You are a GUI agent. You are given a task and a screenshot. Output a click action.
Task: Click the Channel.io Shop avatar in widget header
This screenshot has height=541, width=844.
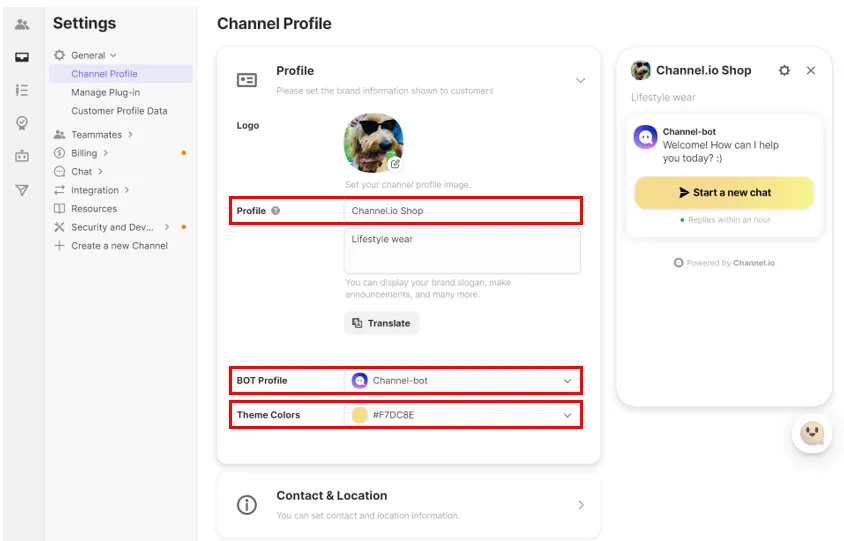coord(641,70)
